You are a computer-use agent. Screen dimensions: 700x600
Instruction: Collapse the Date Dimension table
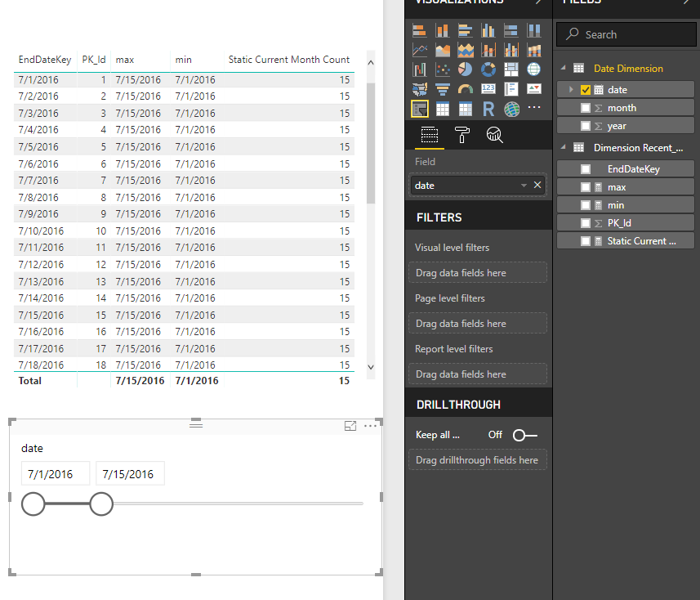coord(564,68)
